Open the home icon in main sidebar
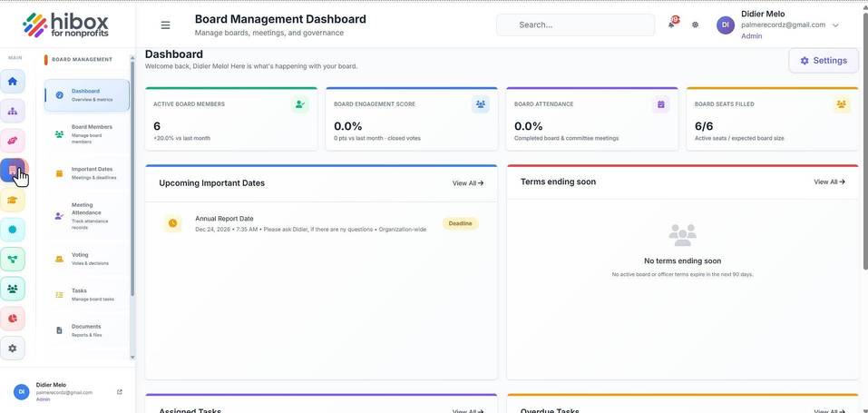The height and width of the screenshot is (413, 868). pyautogui.click(x=12, y=82)
